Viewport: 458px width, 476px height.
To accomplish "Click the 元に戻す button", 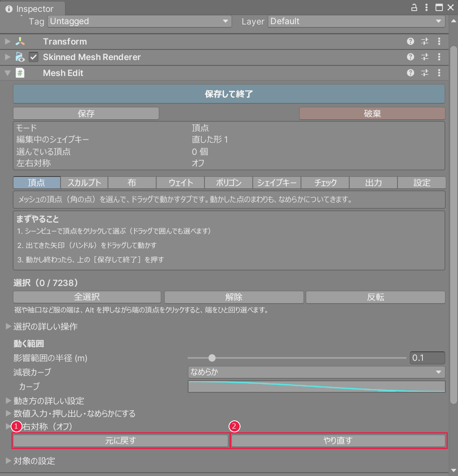I will [120, 441].
